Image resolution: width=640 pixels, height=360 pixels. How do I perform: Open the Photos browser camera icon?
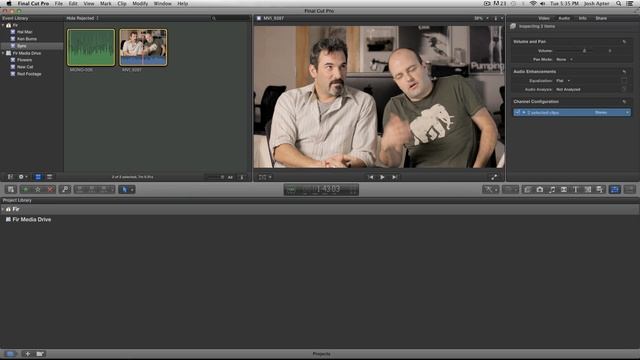pos(540,189)
